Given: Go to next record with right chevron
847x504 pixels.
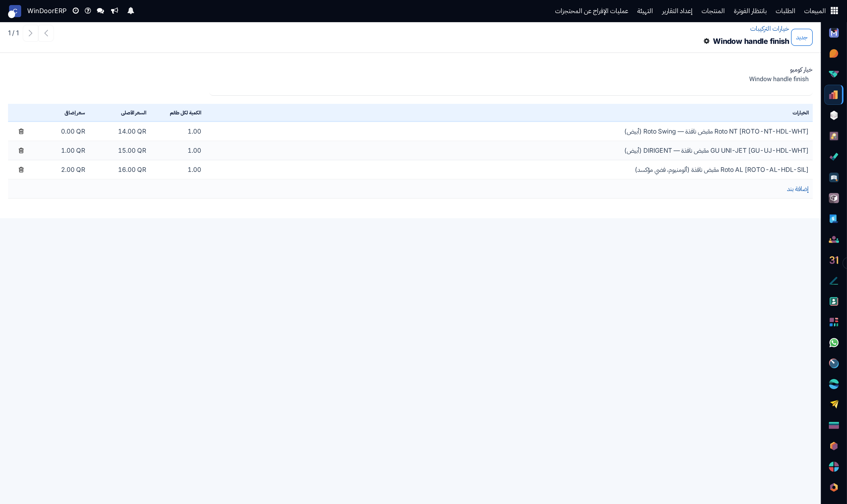Looking at the screenshot, I should (31, 33).
